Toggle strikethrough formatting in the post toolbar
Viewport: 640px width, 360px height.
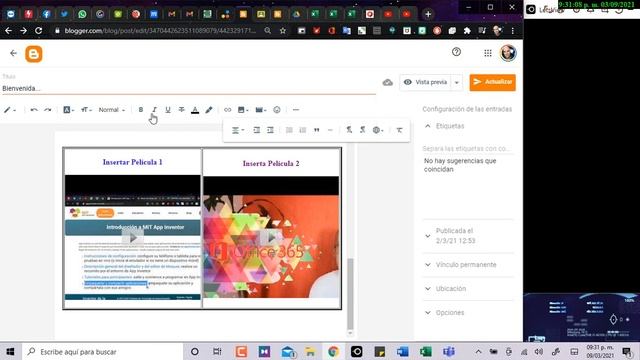tap(182, 110)
